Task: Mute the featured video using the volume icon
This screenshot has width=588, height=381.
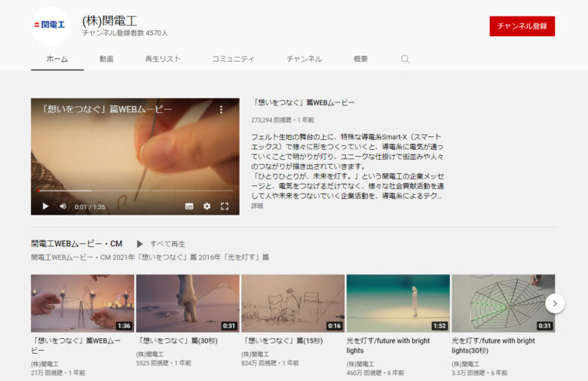Action: (63, 206)
